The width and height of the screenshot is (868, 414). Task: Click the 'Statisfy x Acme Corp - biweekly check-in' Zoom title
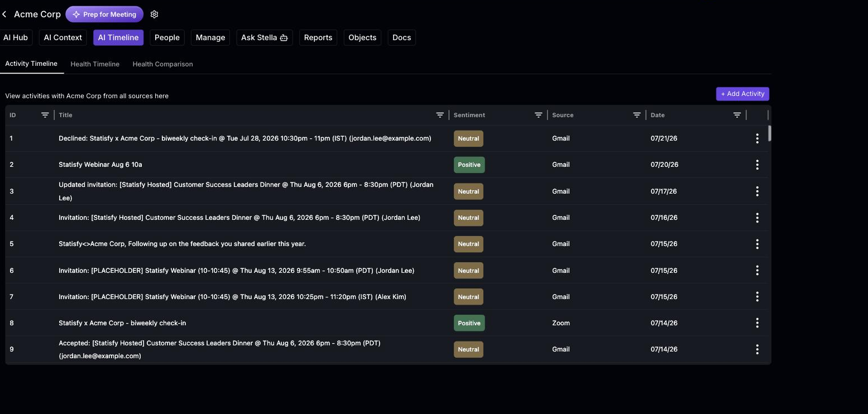122,323
